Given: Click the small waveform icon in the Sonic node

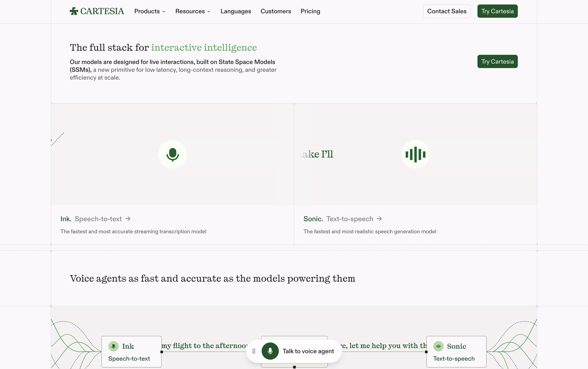Looking at the screenshot, I should (x=438, y=346).
